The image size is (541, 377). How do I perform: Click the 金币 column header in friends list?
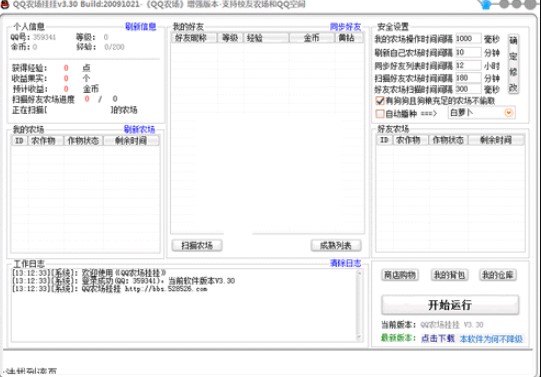[x=312, y=38]
